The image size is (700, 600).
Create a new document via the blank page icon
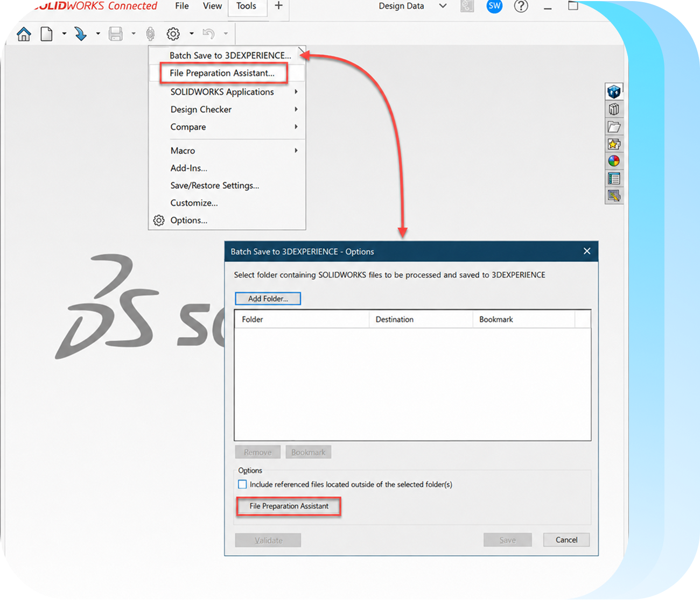click(x=47, y=34)
